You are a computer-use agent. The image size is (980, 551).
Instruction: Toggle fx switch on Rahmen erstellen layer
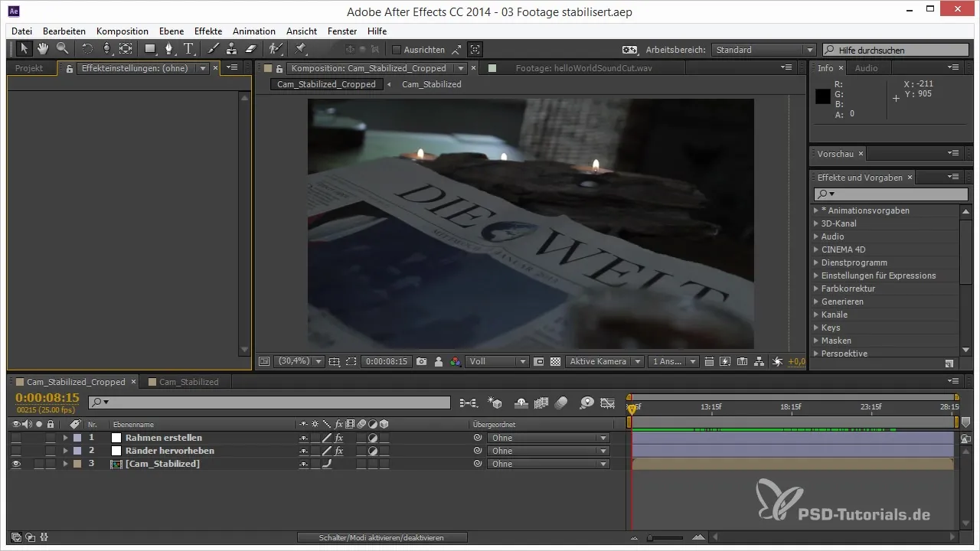click(x=338, y=438)
